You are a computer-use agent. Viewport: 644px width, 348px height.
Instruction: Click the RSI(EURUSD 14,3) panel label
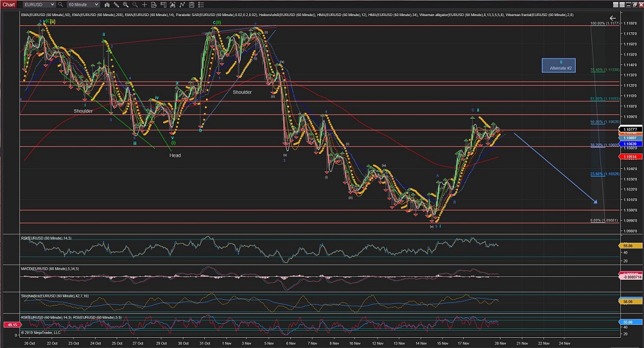coord(46,238)
